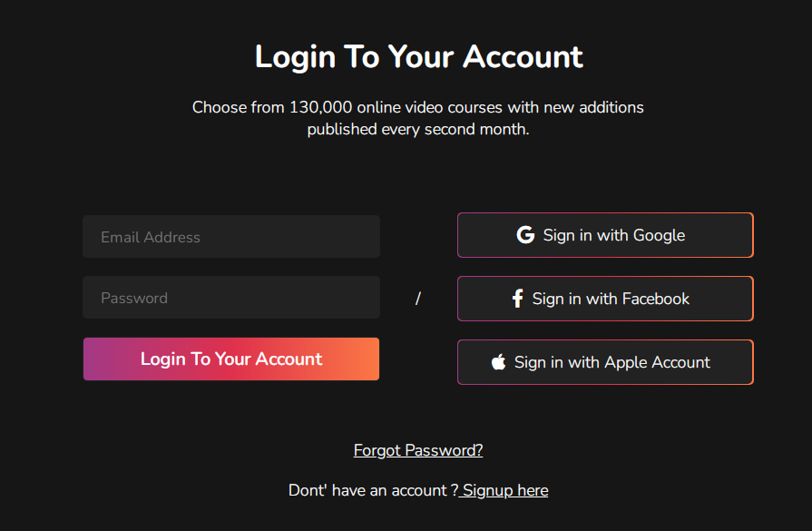Click the Facebook "f" logo icon
This screenshot has height=531, width=812.
point(517,299)
